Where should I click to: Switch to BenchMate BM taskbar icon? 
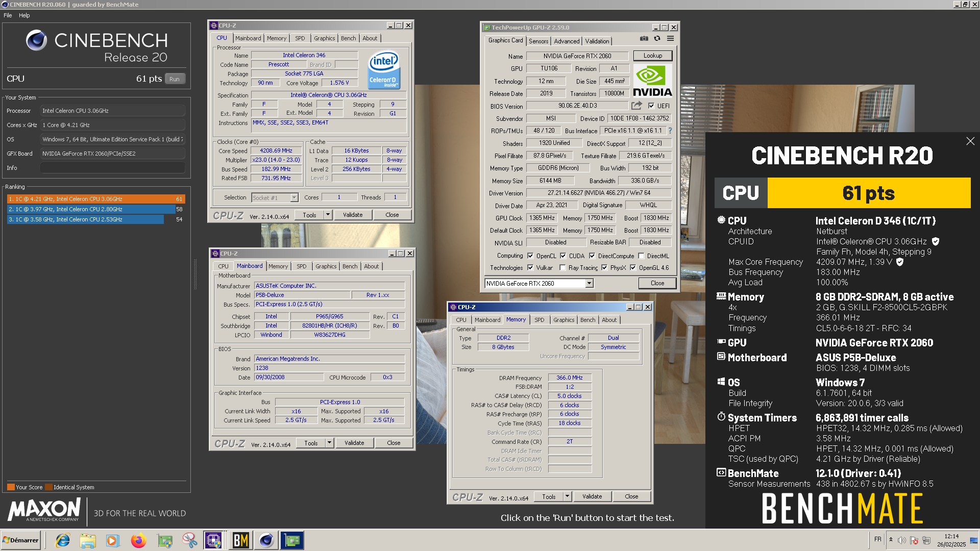pyautogui.click(x=240, y=540)
